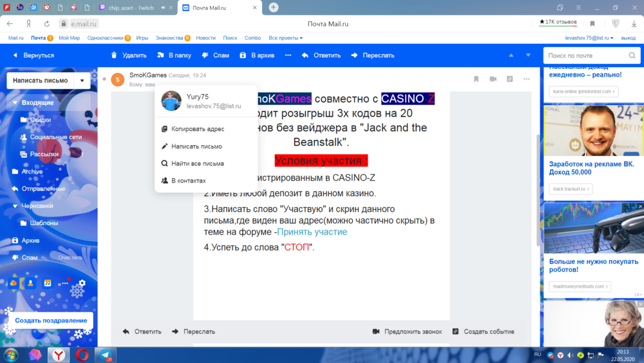This screenshot has width=644, height=363.
Task: Reply using top toolbar Ответить
Action: pos(321,55)
